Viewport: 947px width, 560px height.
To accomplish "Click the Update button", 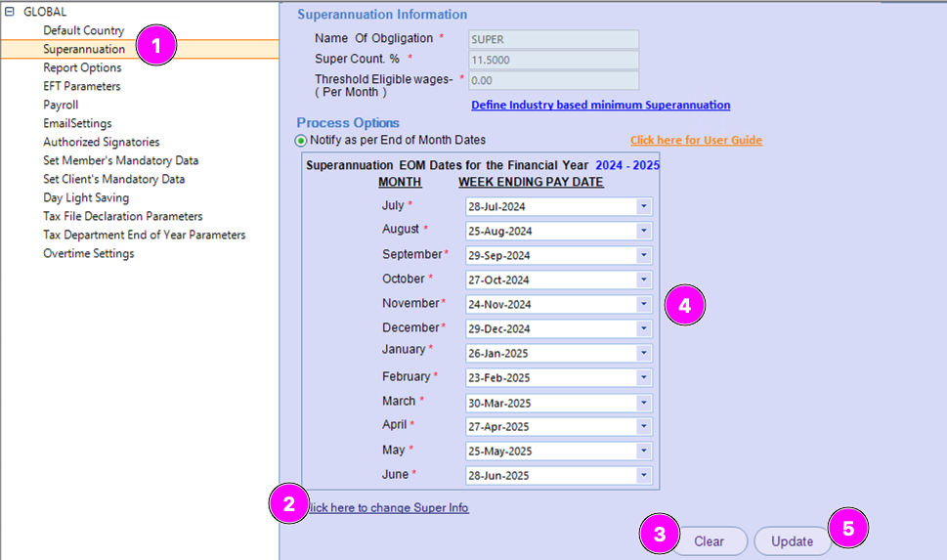I will pyautogui.click(x=792, y=541).
